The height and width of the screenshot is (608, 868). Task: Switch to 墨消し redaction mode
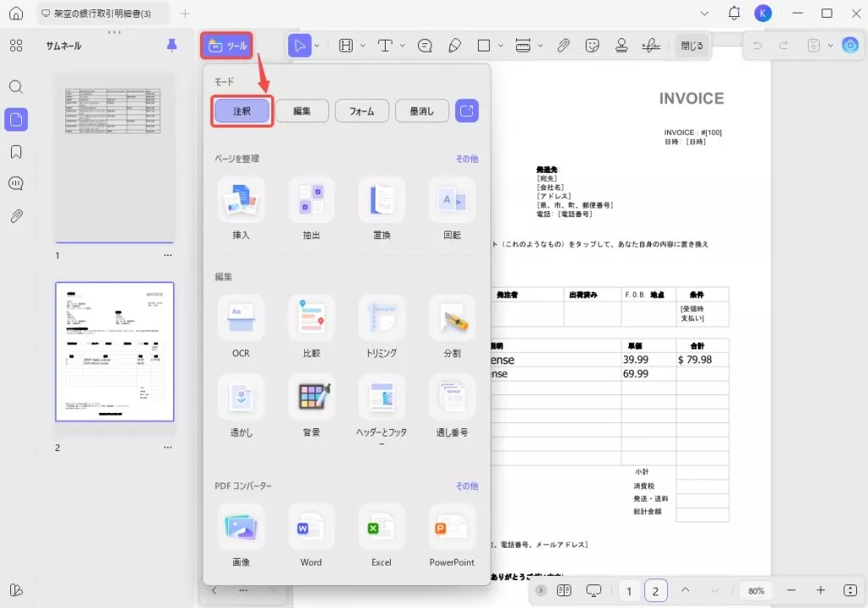[422, 111]
